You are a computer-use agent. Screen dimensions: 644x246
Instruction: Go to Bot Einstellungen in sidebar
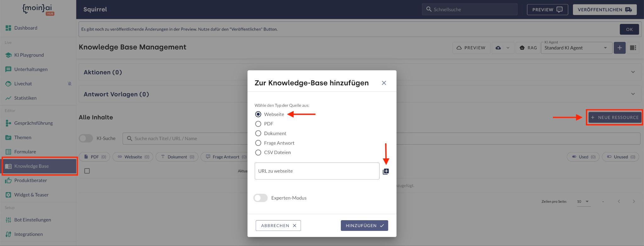pos(32,220)
